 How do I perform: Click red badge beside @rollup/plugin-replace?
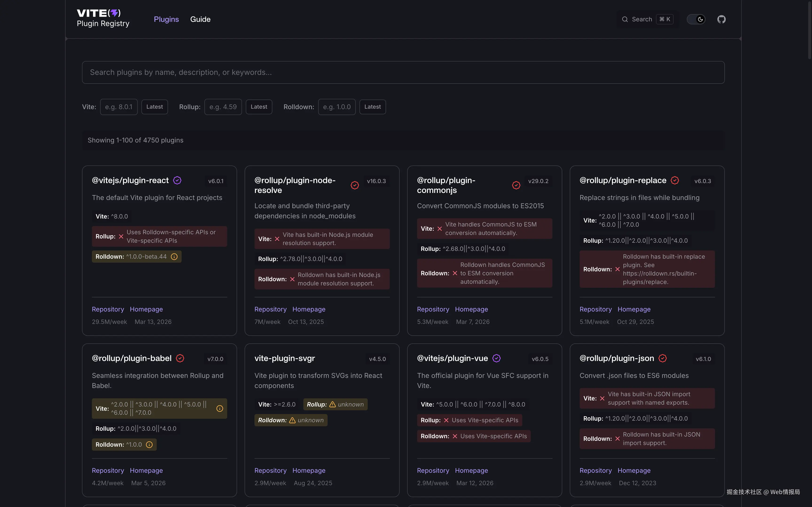coord(675,181)
